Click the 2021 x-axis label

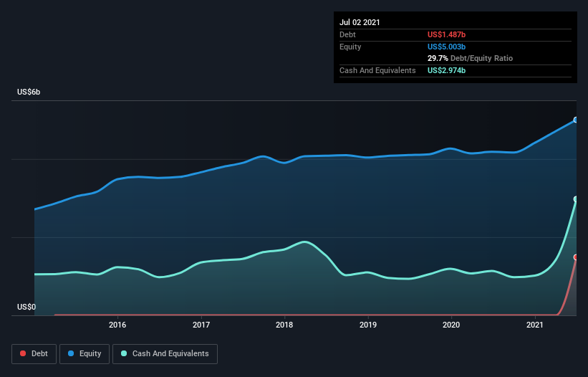click(535, 325)
